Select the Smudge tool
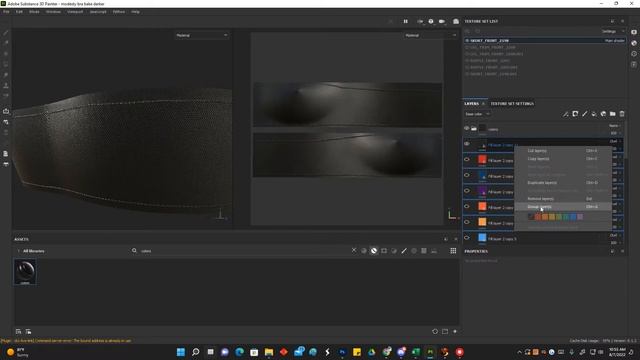 coord(6,75)
